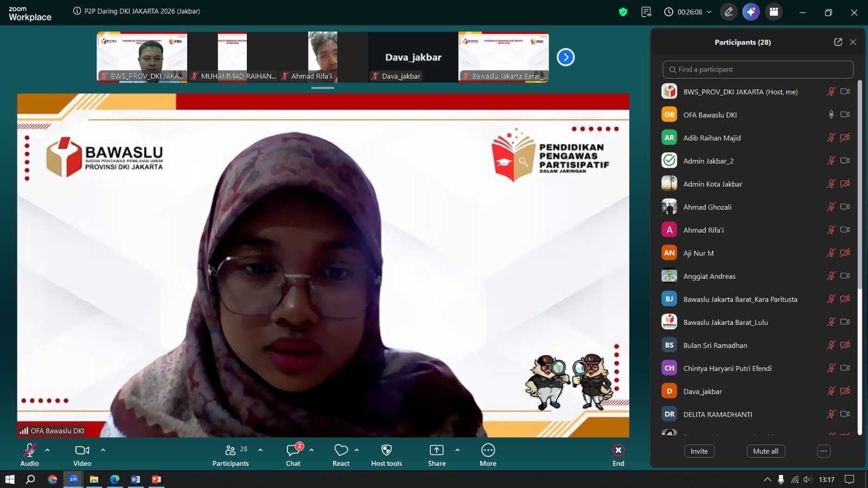Open the More menu in toolbar
The image size is (868, 488).
click(488, 455)
